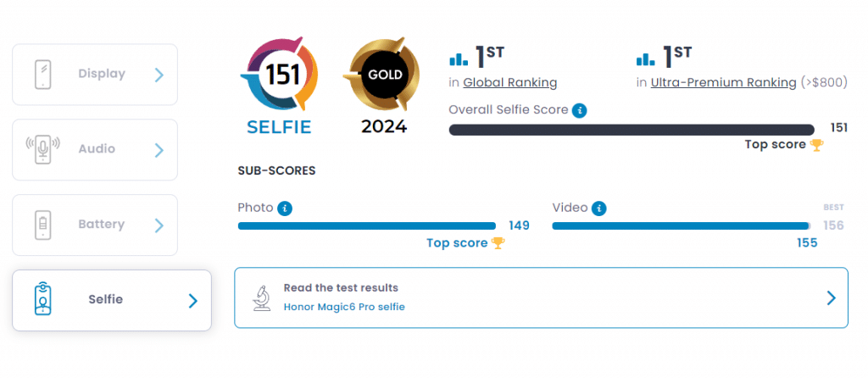868x378 pixels.
Task: Expand the Battery tab chevron
Action: [159, 225]
